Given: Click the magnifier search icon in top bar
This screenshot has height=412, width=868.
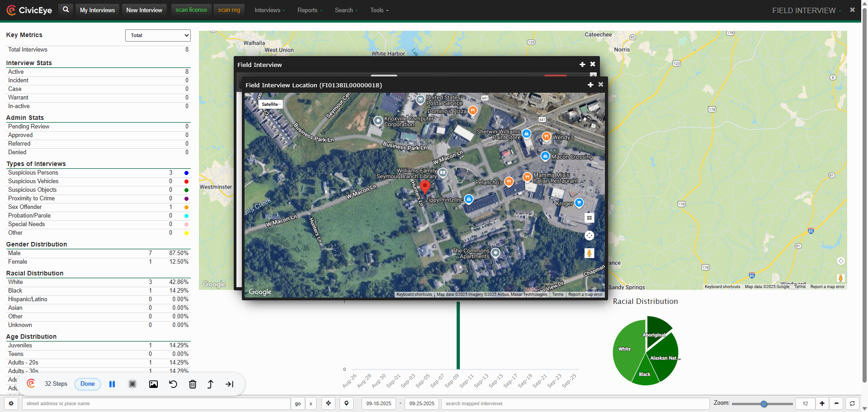Looking at the screenshot, I should [x=66, y=9].
